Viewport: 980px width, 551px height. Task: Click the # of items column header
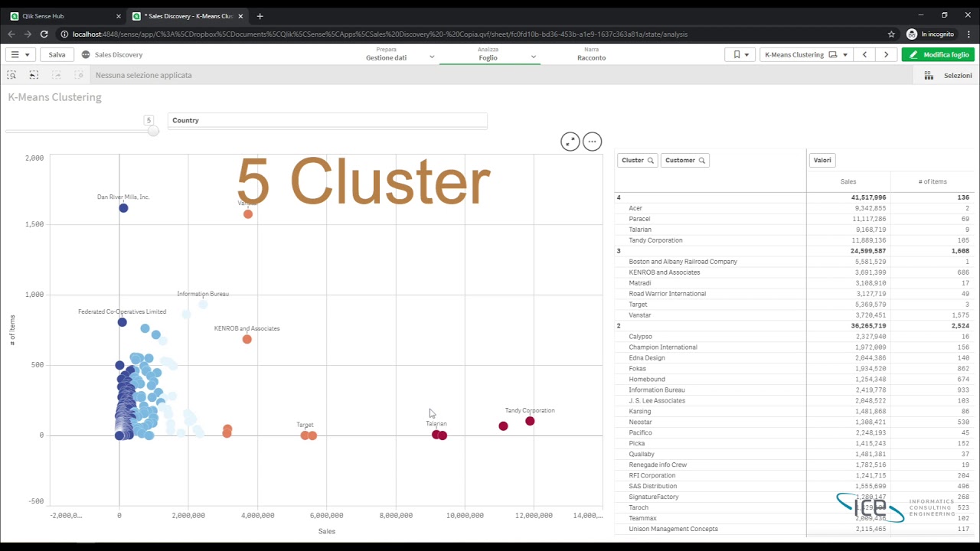pos(933,181)
